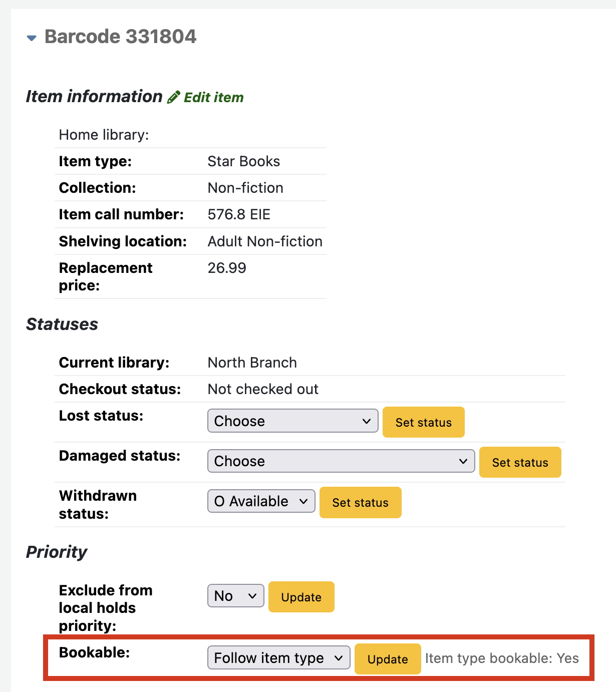
Task: Open the Withdrawn status dropdown
Action: (x=261, y=501)
